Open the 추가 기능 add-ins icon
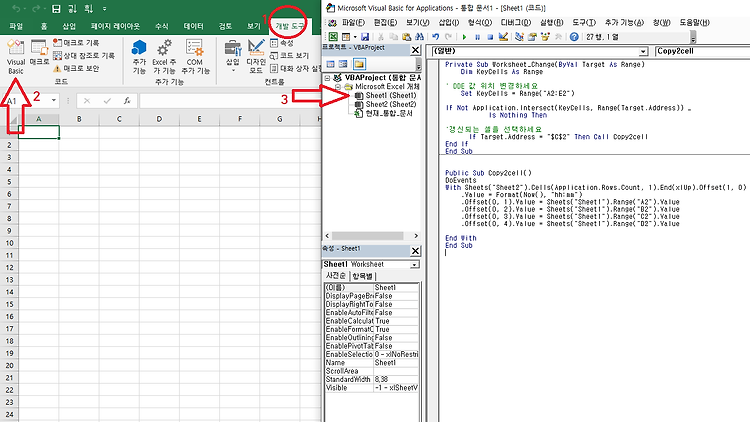Screen dimensions: 750x422 139,57
